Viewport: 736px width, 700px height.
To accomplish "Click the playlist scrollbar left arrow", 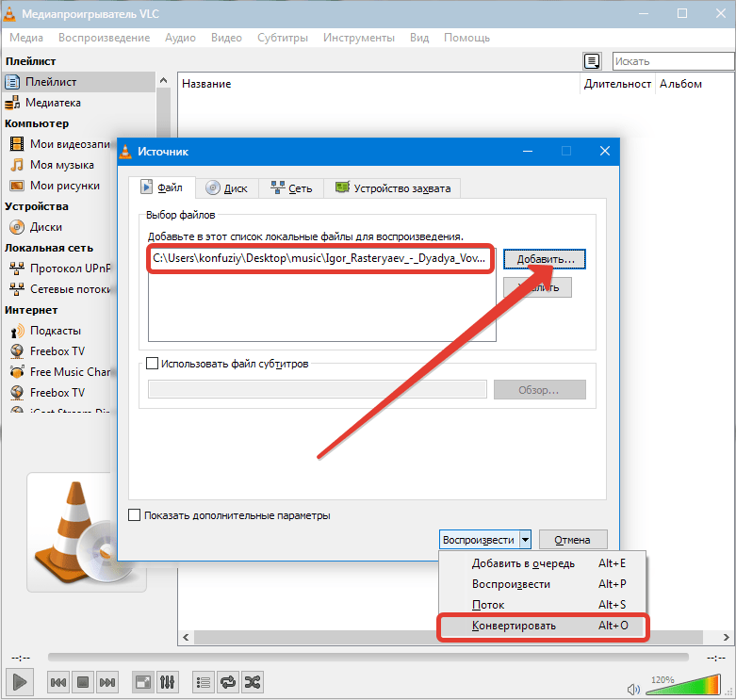I will coord(186,637).
